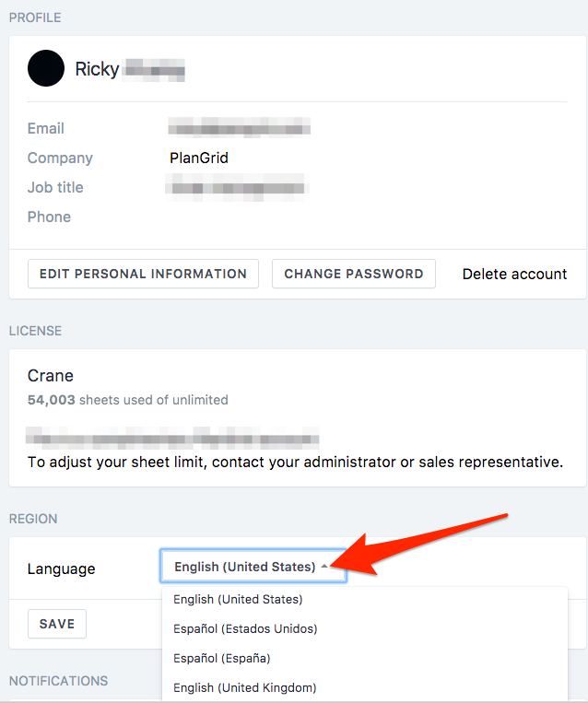
Task: Save the region settings
Action: click(x=57, y=624)
